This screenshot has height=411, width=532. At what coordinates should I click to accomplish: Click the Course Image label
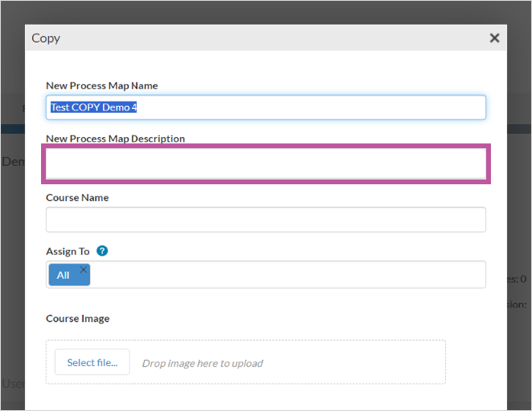(78, 318)
